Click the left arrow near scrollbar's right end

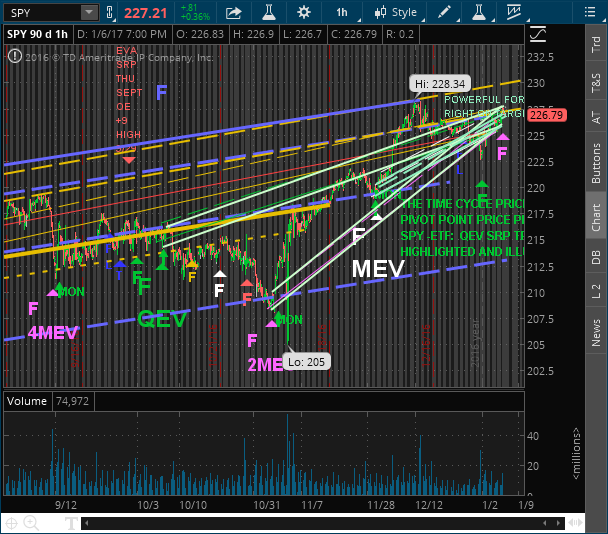545,523
